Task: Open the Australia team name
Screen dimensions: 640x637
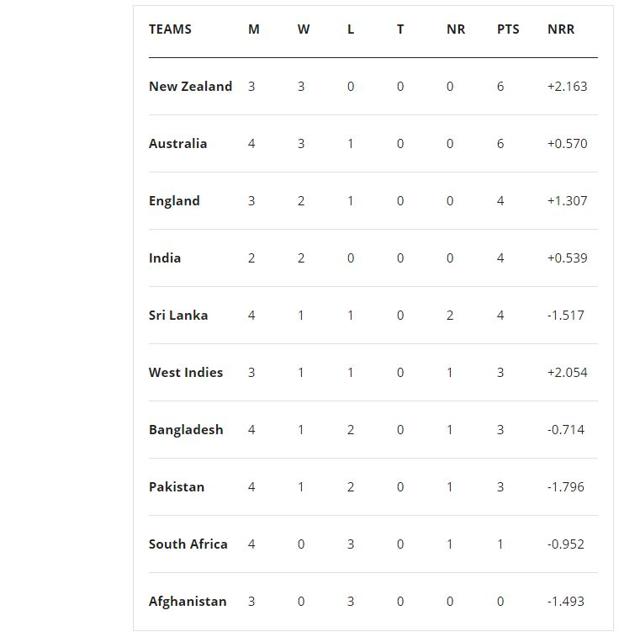Action: pyautogui.click(x=178, y=144)
